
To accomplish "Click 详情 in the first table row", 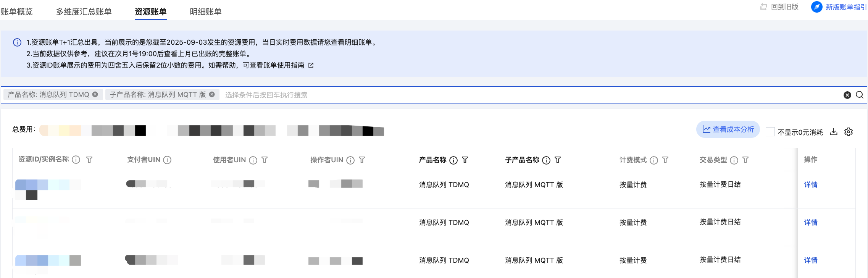I will (x=810, y=185).
